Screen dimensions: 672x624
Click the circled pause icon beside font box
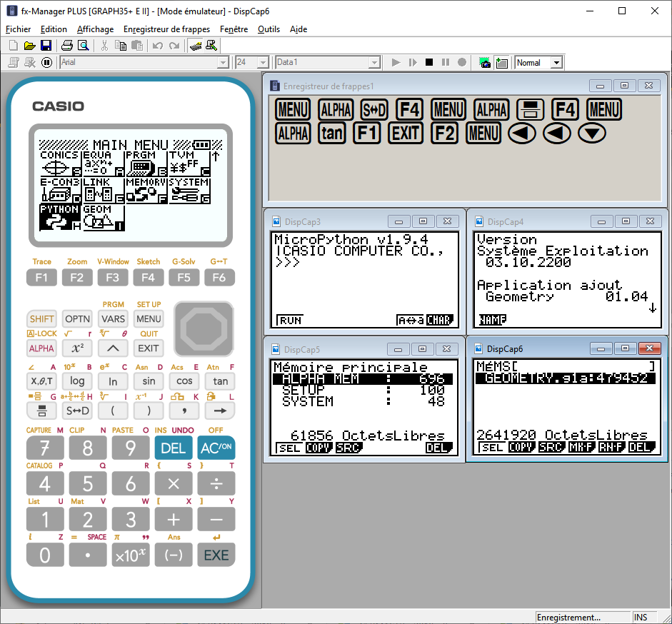[x=47, y=63]
